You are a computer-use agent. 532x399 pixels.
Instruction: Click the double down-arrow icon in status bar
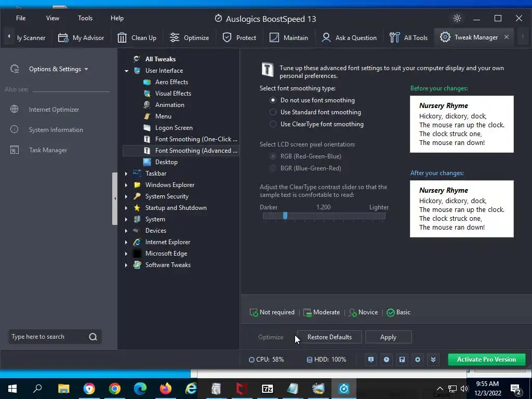pos(433,360)
